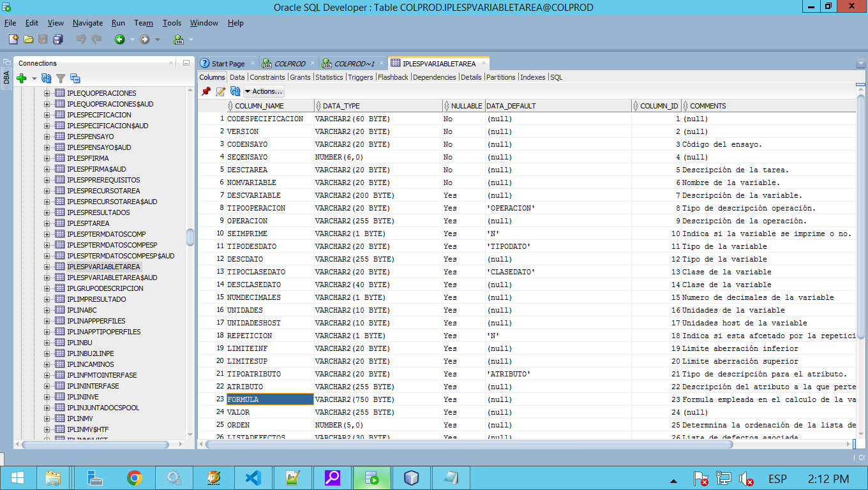Open SQL Worksheet from the main toolbar
The image size is (868, 490).
179,40
